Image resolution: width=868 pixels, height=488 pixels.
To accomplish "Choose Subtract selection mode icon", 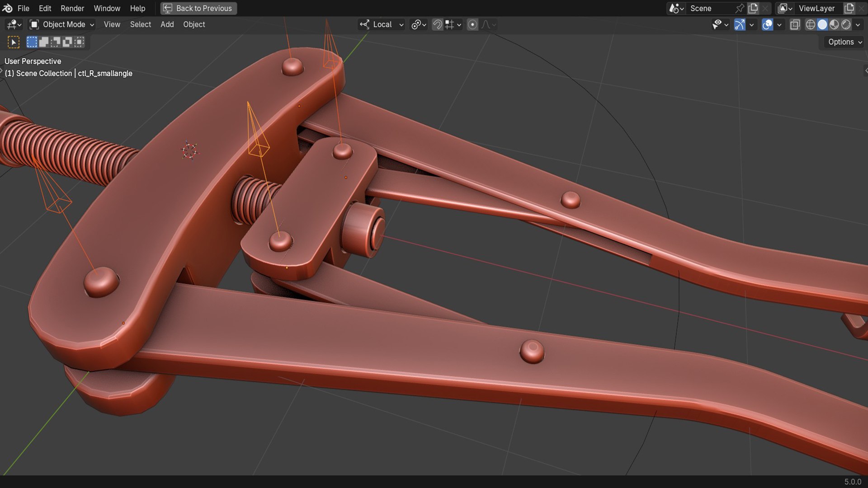I will 56,42.
